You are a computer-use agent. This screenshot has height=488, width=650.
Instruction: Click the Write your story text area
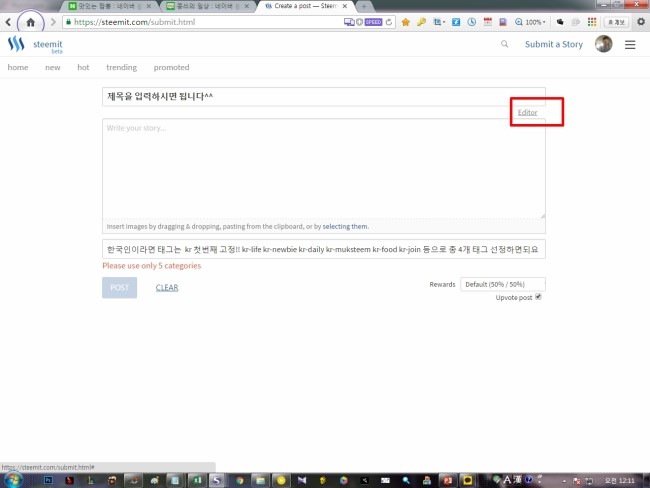[323, 165]
